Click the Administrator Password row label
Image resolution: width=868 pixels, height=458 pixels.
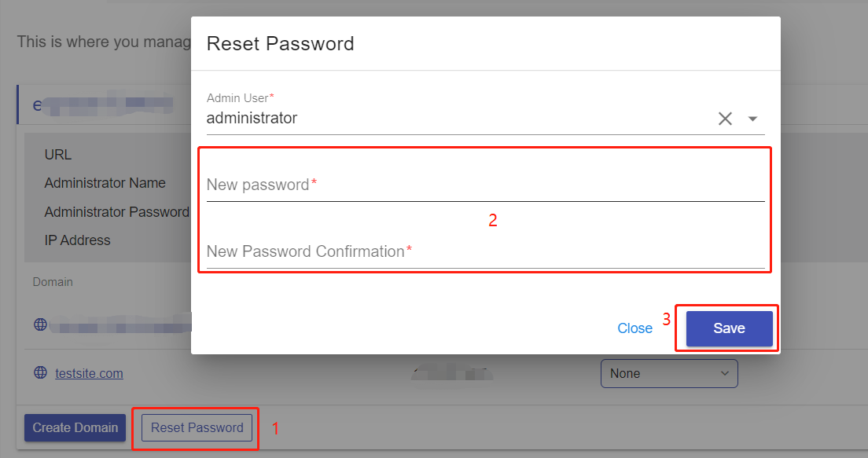click(x=117, y=212)
